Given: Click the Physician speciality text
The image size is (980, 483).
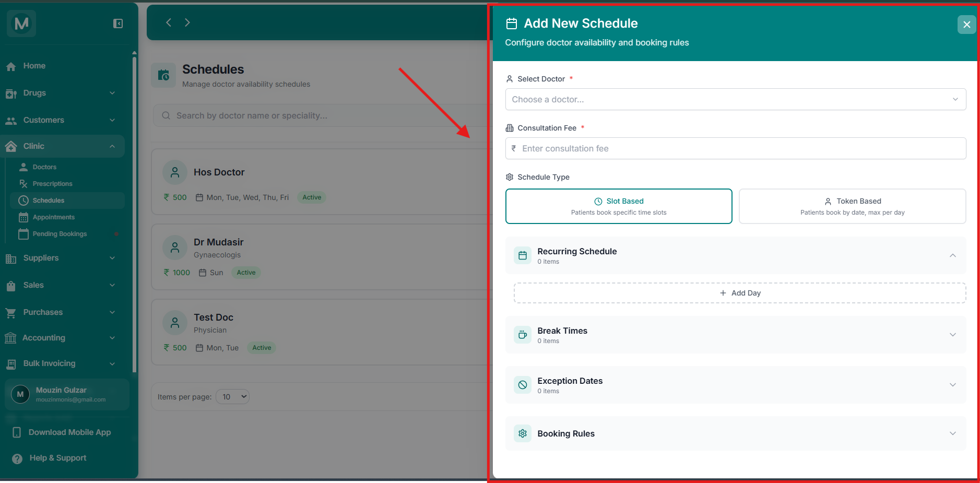Looking at the screenshot, I should tap(210, 330).
